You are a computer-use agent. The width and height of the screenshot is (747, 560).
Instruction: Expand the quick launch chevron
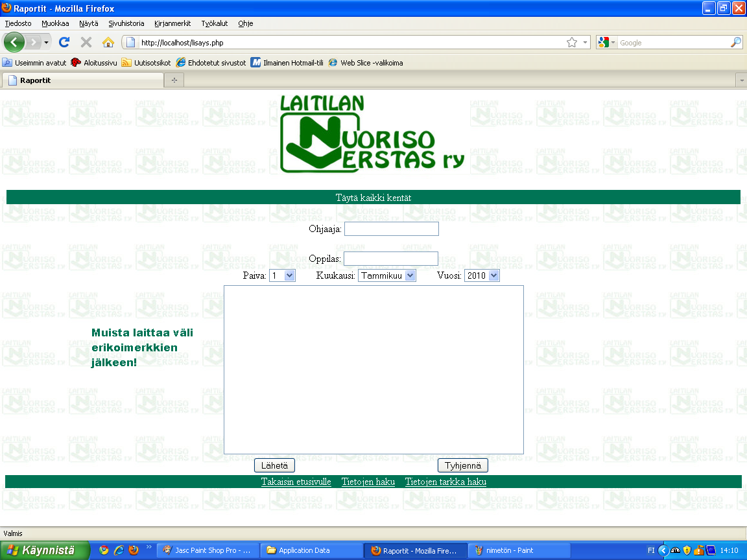click(x=148, y=547)
